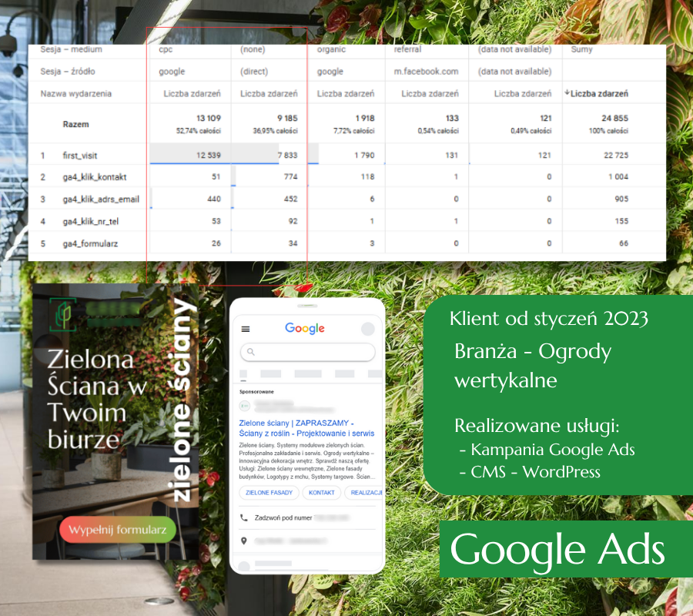Click the green leaf logo on the banner
This screenshot has width=693, height=616.
[63, 314]
